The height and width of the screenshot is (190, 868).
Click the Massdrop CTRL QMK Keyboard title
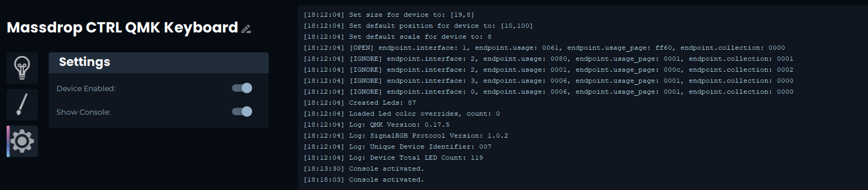click(x=122, y=27)
